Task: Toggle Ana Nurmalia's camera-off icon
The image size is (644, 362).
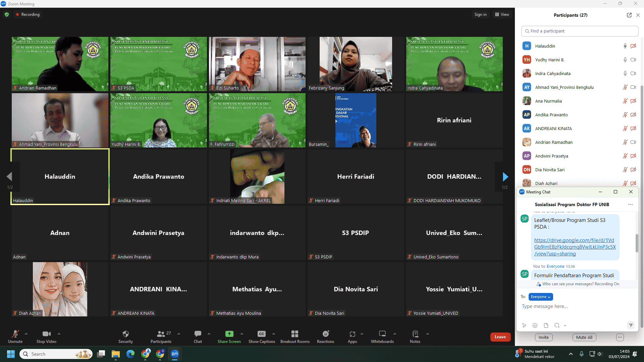Action: [x=633, y=101]
